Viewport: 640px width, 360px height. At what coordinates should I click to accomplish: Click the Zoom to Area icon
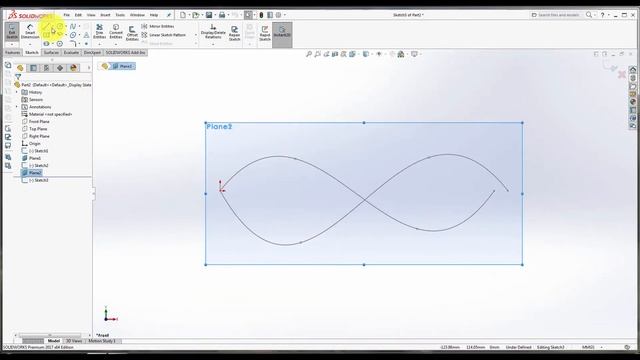(318, 54)
